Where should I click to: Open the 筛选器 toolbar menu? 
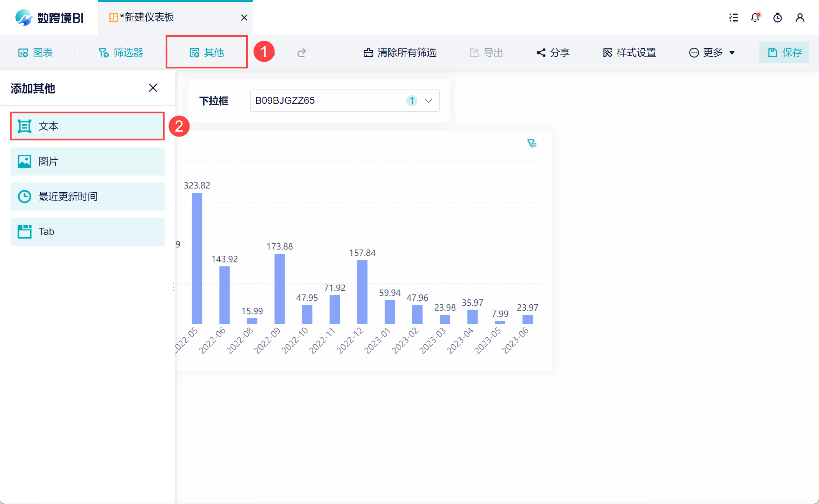[121, 53]
